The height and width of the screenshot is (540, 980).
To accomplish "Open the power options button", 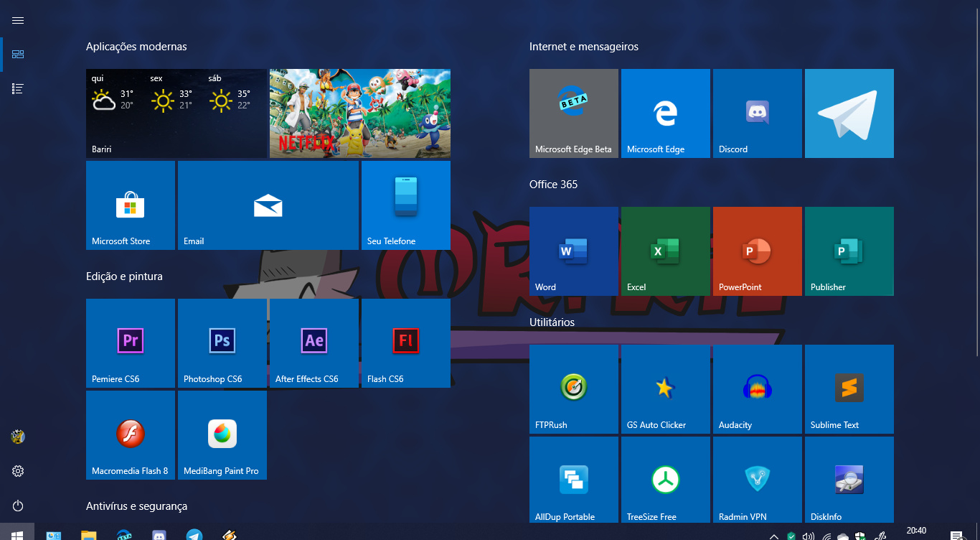I will (18, 506).
